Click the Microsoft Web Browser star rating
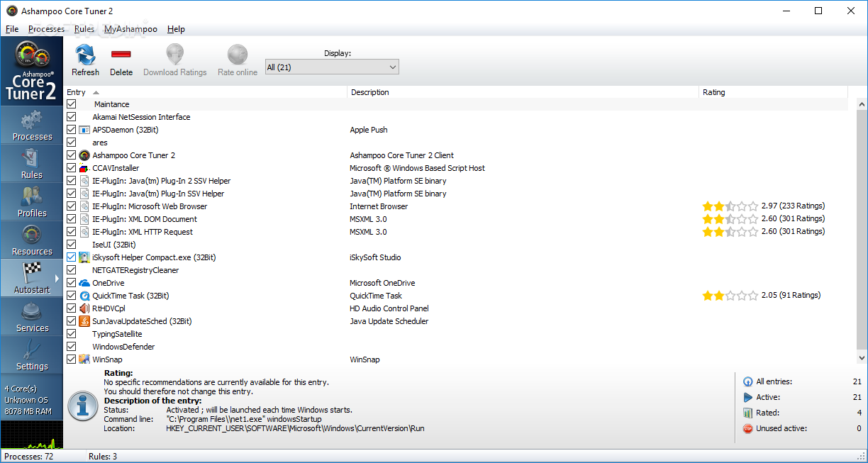 (730, 206)
